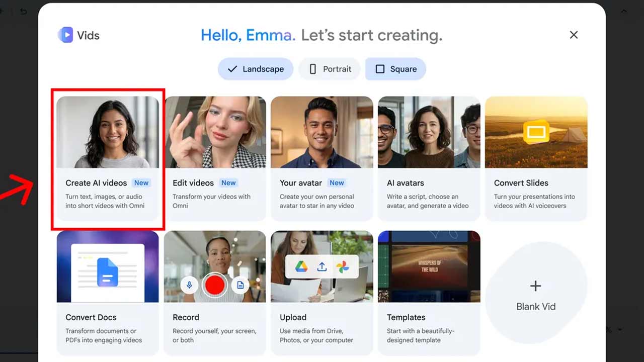Open the AI avatars card
Image resolution: width=644 pixels, height=362 pixels.
coord(429,158)
